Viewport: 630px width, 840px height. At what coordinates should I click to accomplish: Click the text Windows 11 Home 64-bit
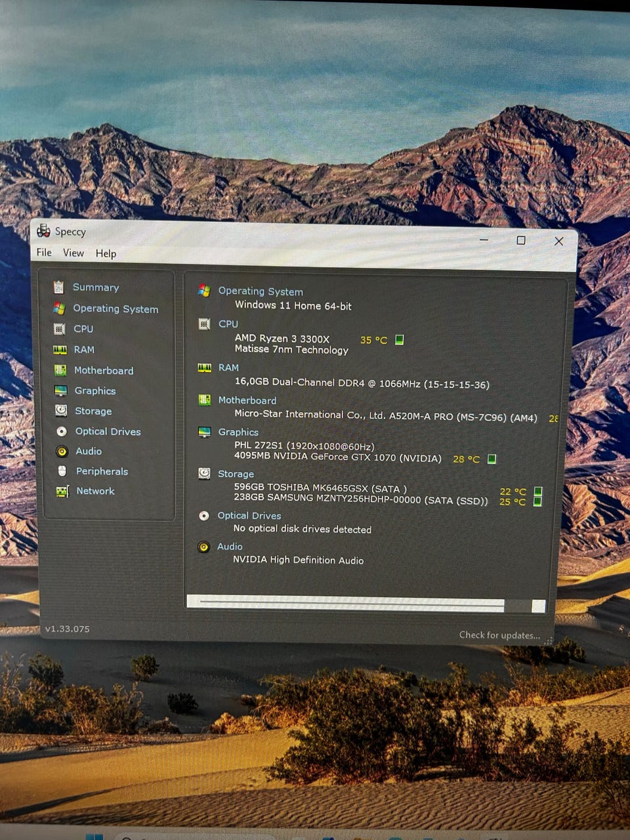[x=293, y=305]
